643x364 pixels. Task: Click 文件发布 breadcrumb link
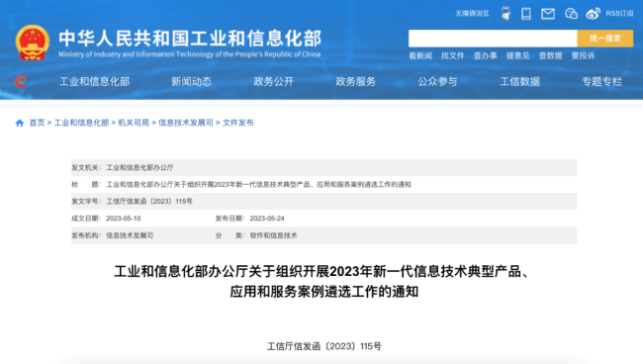[x=237, y=123]
